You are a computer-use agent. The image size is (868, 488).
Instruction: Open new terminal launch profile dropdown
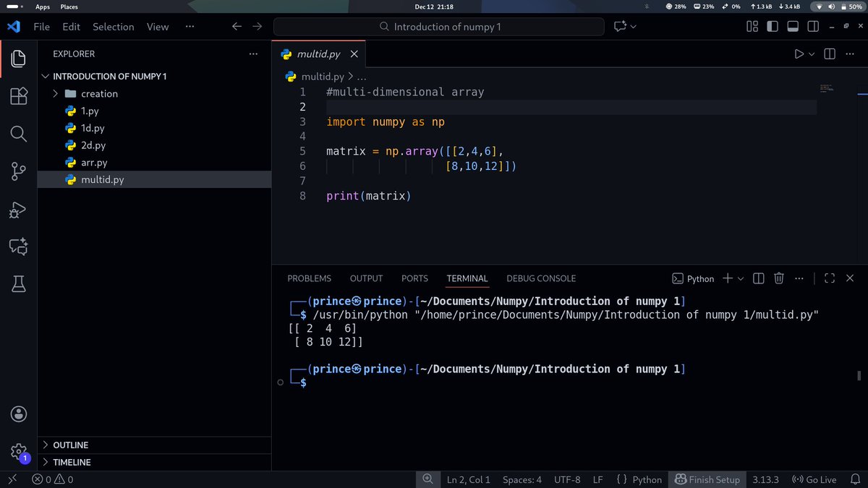point(741,278)
